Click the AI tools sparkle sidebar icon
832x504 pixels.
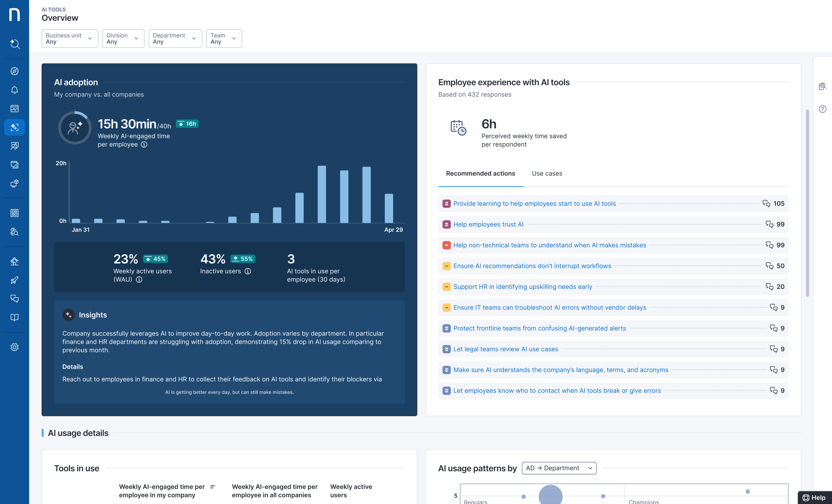coord(14,127)
